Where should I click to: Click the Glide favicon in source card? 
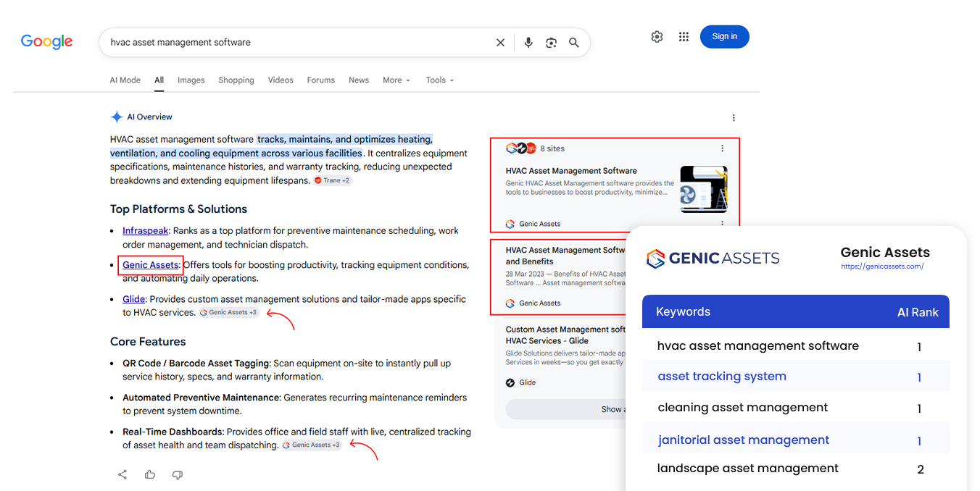tap(510, 382)
